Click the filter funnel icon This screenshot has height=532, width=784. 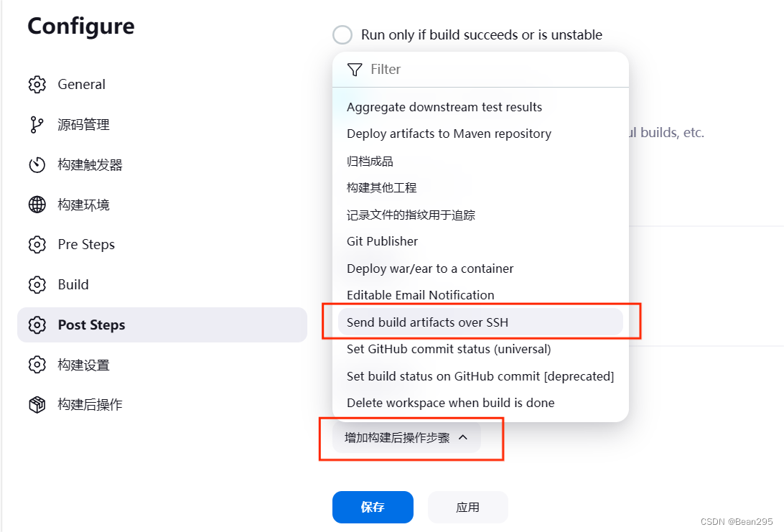[355, 70]
